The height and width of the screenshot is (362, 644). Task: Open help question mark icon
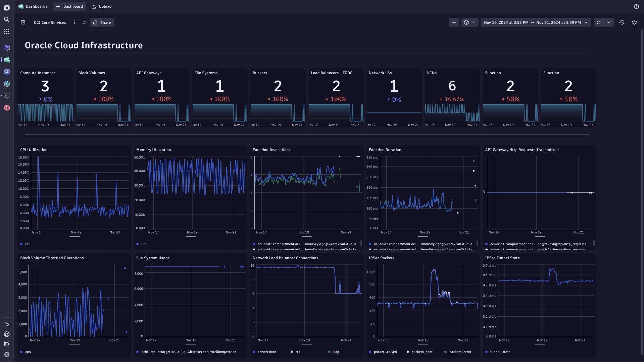636,6
